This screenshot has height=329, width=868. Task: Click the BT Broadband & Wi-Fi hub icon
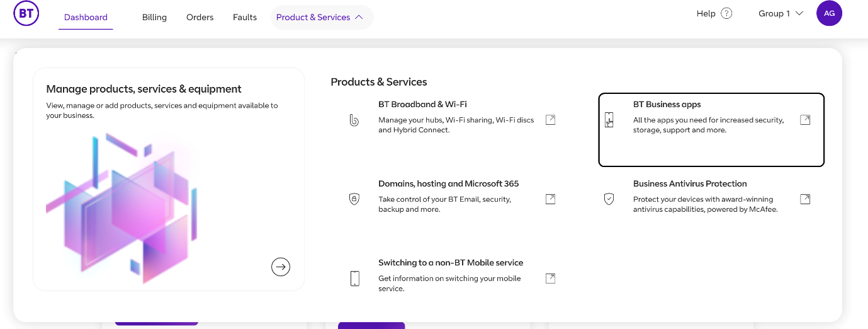pos(354,120)
